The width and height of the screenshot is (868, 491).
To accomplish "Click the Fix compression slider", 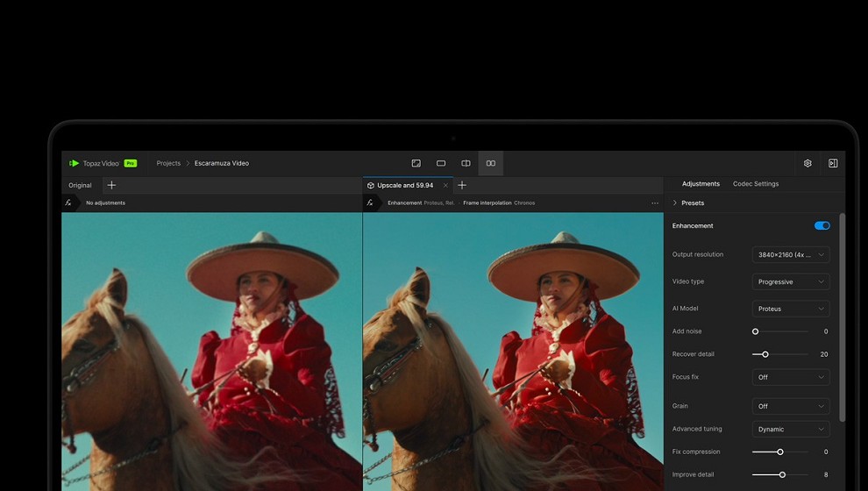I will (780, 452).
